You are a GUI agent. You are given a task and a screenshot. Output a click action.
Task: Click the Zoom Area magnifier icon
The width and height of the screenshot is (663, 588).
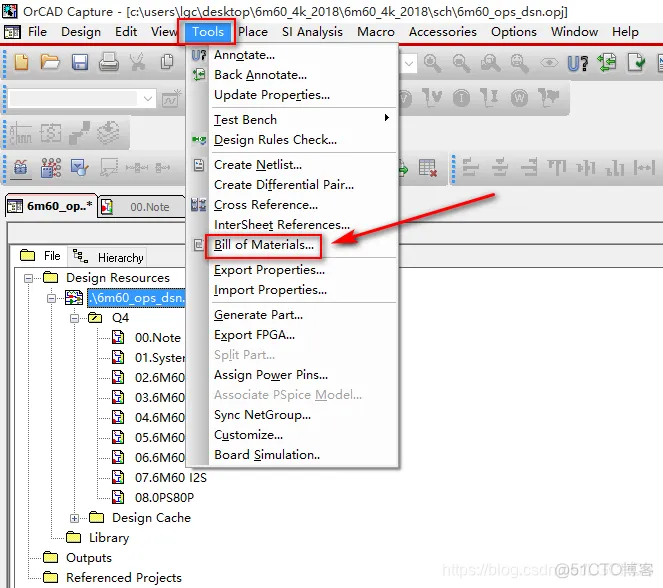[490, 63]
